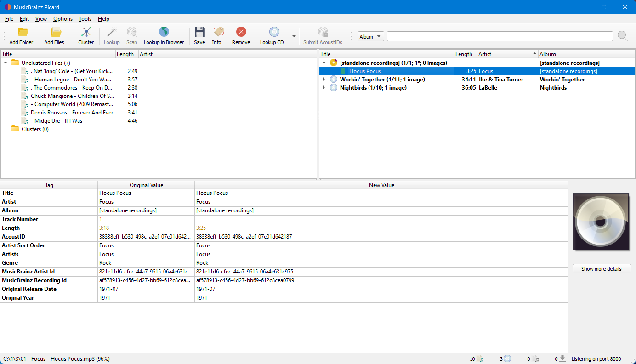
Task: Expand the Nightbirds album
Action: [x=324, y=87]
